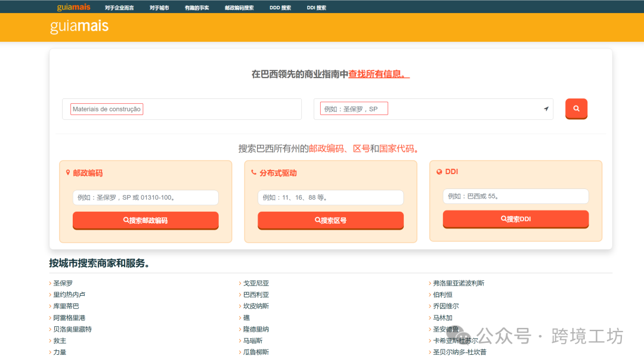Select 对于城市 in the navigation bar
Viewport: 644px width, 362px height.
[x=159, y=7]
